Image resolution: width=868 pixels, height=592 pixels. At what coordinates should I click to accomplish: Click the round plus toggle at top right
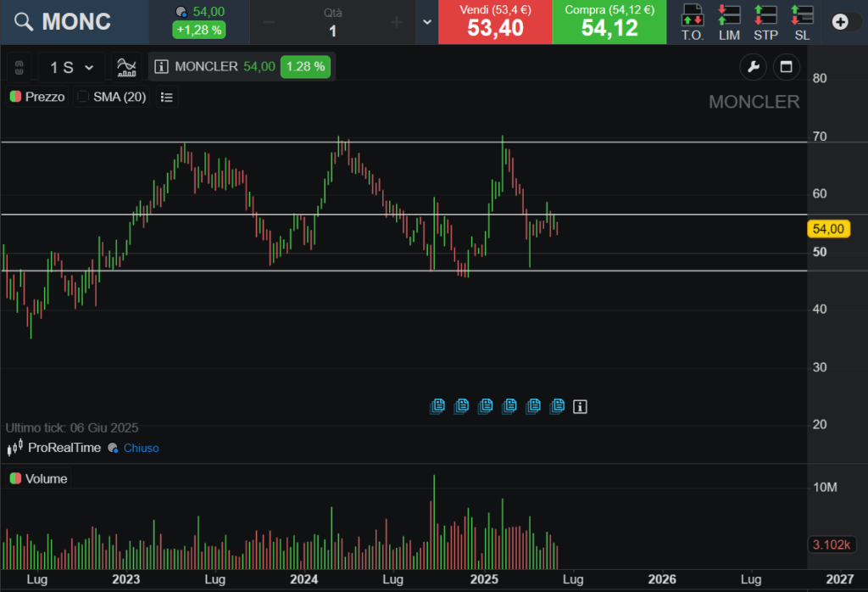[x=841, y=22]
